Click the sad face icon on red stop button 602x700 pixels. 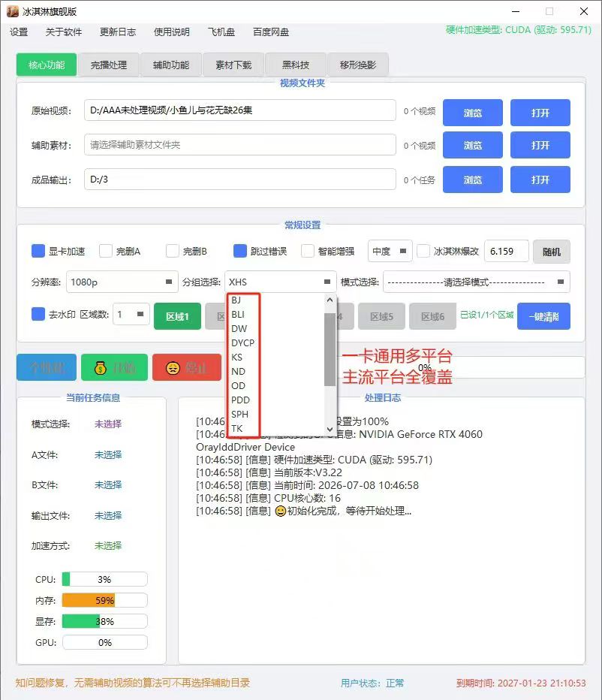click(x=173, y=368)
